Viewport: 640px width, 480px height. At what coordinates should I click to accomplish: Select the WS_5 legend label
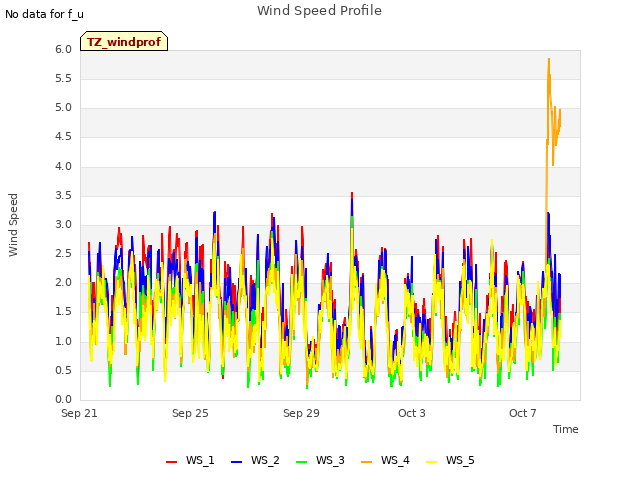coord(460,460)
